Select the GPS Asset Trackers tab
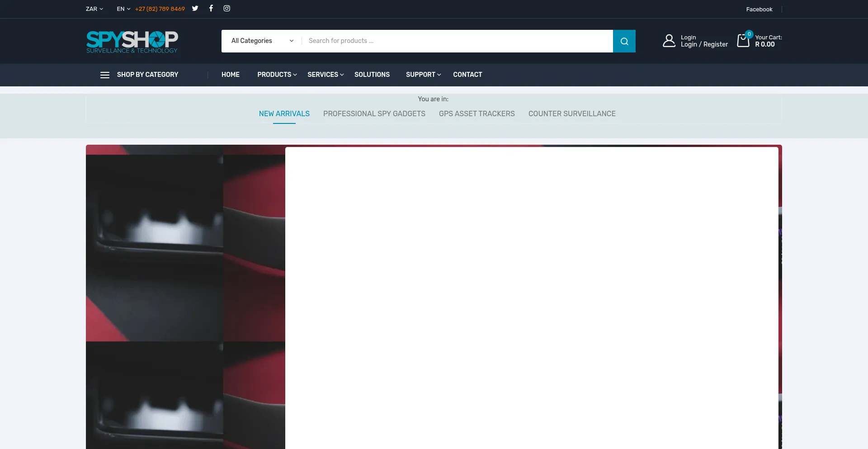 coord(476,114)
